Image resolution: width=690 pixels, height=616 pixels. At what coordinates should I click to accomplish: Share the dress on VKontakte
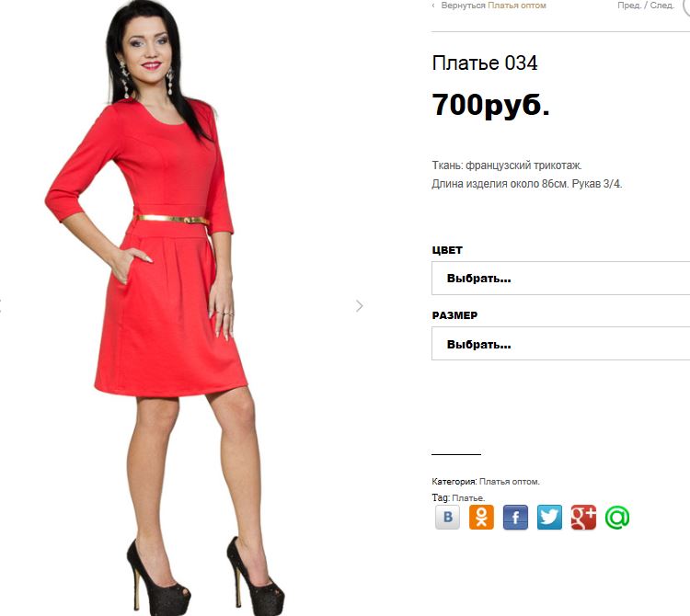click(447, 517)
